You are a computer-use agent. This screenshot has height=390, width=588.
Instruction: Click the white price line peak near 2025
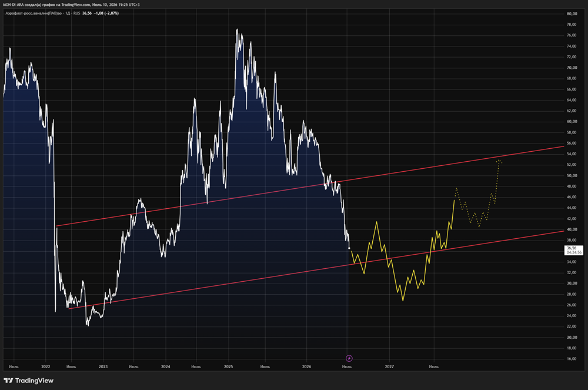(x=236, y=29)
